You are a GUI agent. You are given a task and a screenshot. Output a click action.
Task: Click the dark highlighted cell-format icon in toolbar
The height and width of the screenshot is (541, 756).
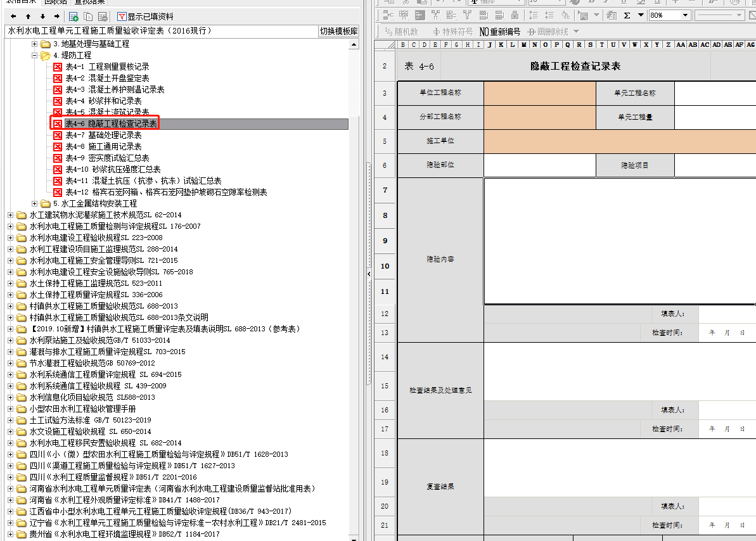click(x=420, y=15)
